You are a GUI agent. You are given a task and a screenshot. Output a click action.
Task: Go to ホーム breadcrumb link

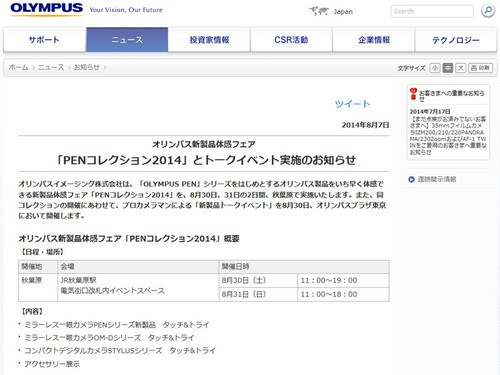point(18,67)
